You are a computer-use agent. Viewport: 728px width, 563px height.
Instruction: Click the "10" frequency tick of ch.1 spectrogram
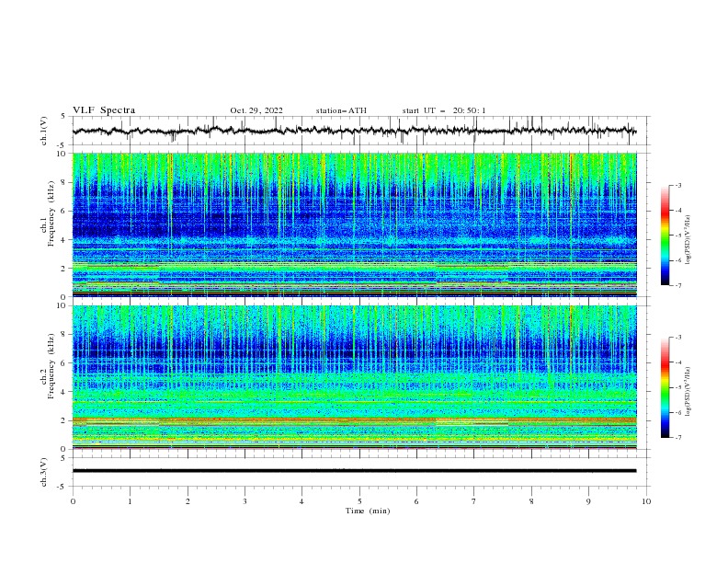(x=63, y=154)
